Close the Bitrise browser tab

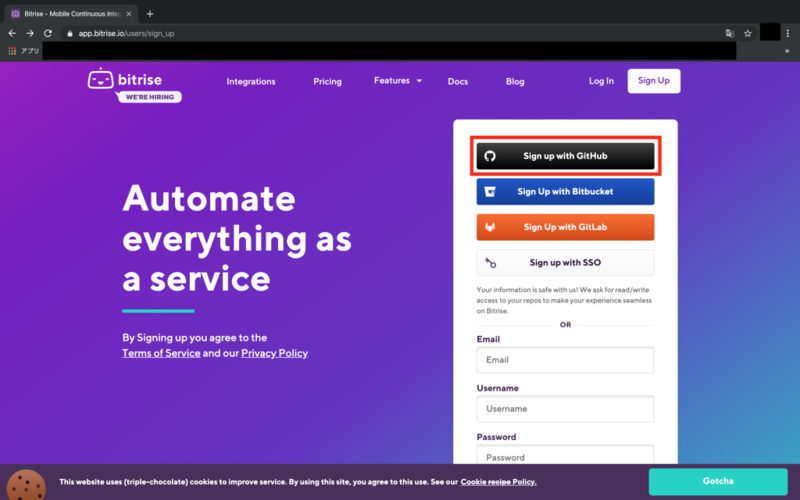(129, 14)
